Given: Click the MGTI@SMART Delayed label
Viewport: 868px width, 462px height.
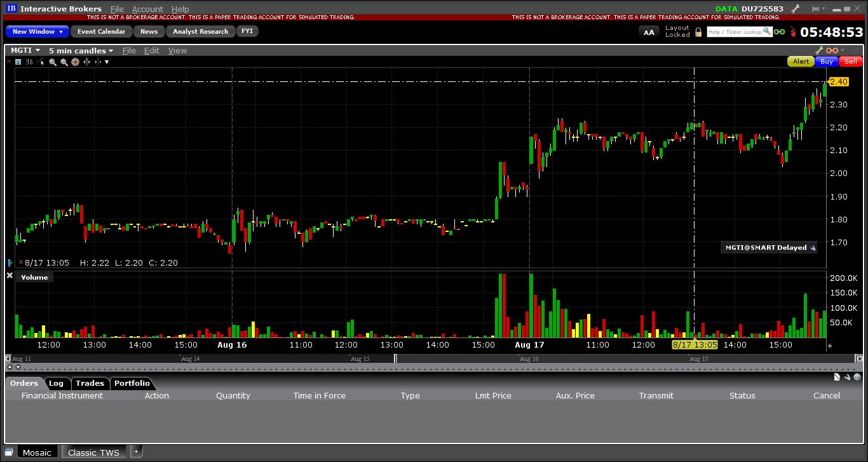Looking at the screenshot, I should [768, 248].
